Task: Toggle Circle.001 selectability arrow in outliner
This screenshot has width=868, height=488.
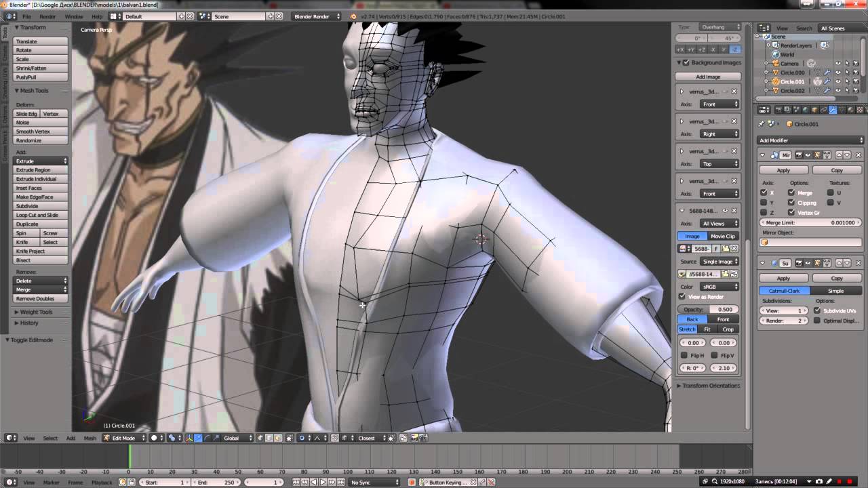Action: [x=847, y=81]
